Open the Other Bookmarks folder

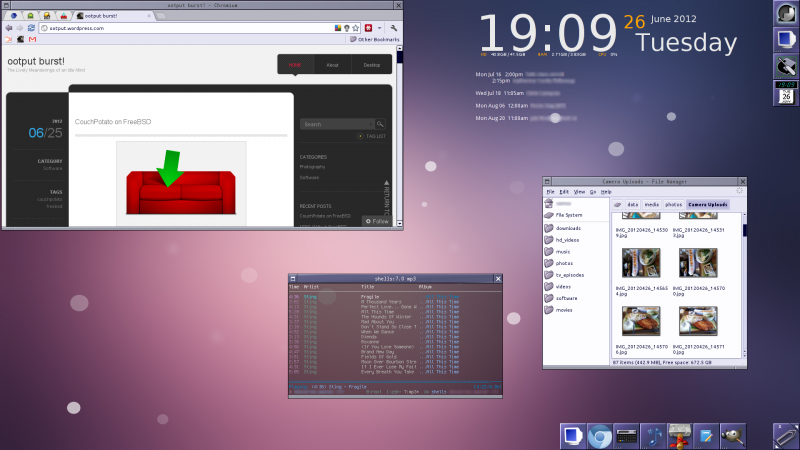tap(374, 39)
